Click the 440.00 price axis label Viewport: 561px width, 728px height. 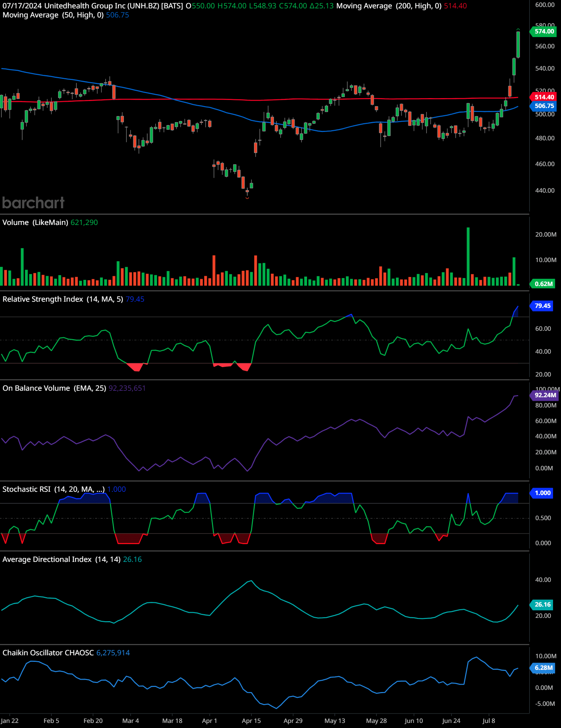point(545,190)
